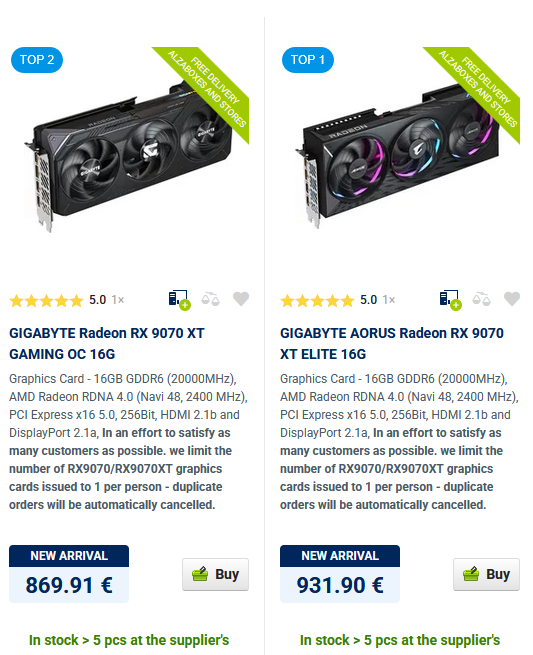Compare the AORUS ELITE 16G card
The width and height of the screenshot is (533, 655).
pyautogui.click(x=481, y=299)
